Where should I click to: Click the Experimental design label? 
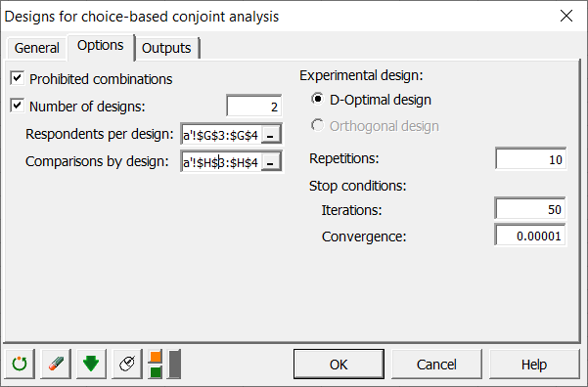pyautogui.click(x=361, y=75)
